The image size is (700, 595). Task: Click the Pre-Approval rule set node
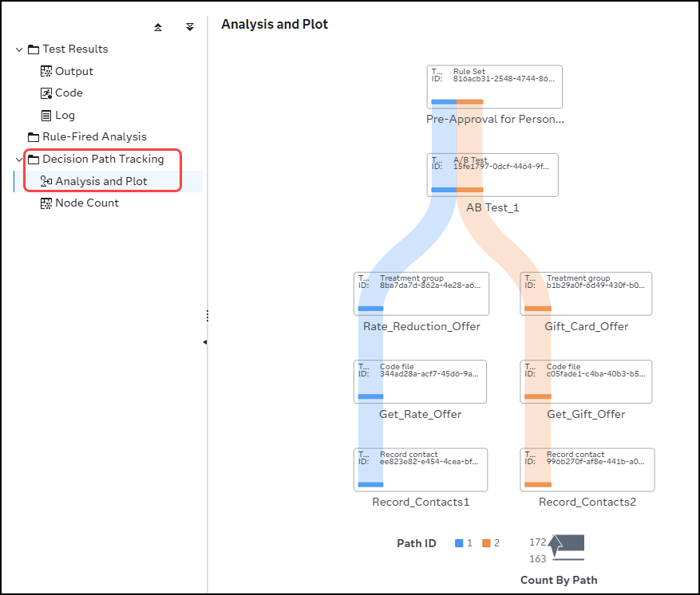(494, 87)
